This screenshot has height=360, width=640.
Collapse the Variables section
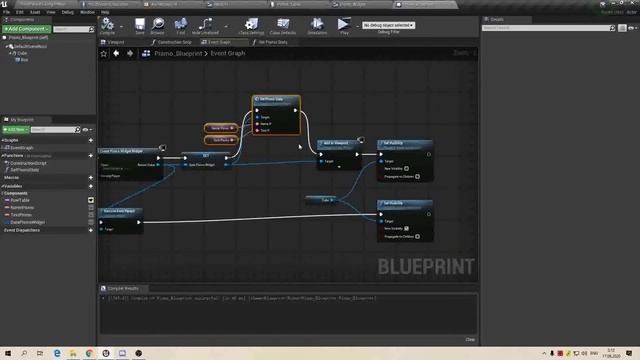point(2,186)
